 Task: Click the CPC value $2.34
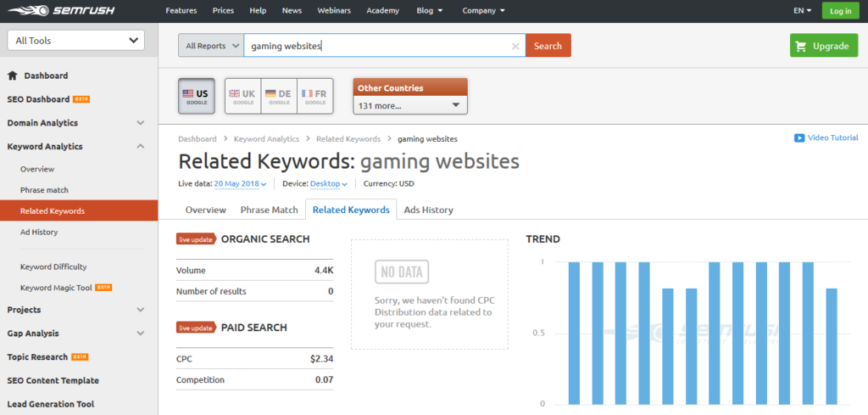coord(321,359)
